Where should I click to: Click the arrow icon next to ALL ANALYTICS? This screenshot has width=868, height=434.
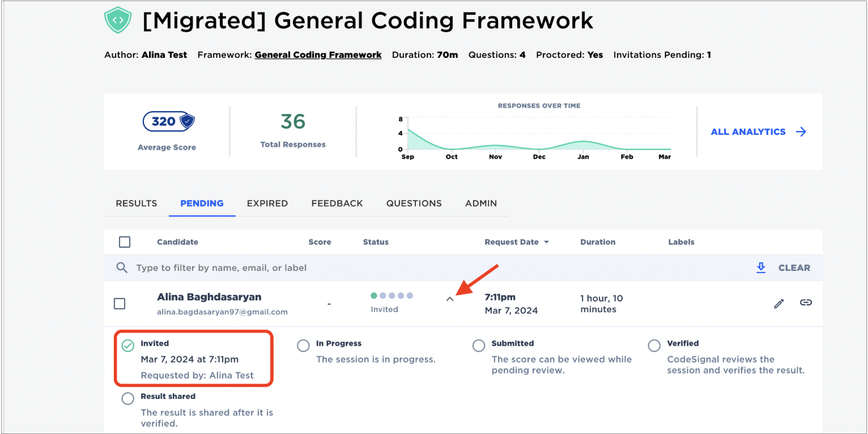[801, 131]
